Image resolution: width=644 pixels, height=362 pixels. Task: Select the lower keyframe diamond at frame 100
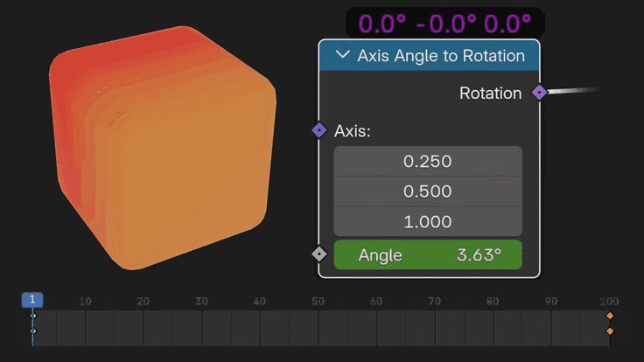tap(610, 331)
